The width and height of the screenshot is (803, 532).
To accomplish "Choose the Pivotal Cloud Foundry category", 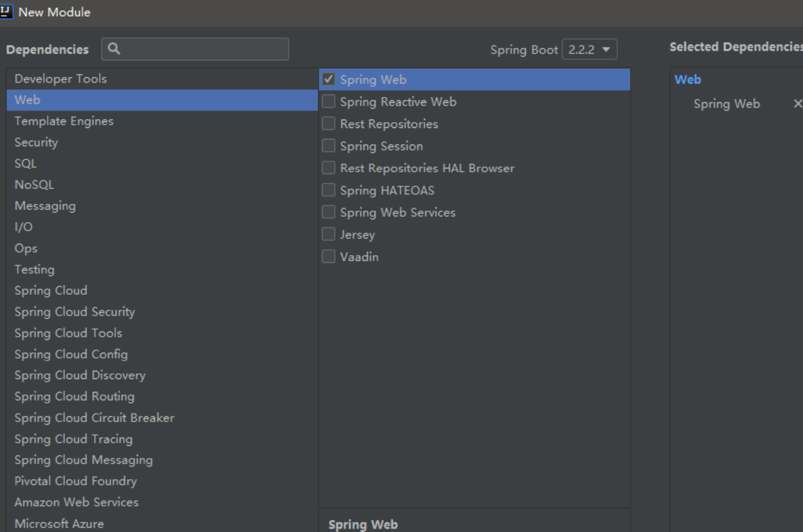I will click(162, 481).
